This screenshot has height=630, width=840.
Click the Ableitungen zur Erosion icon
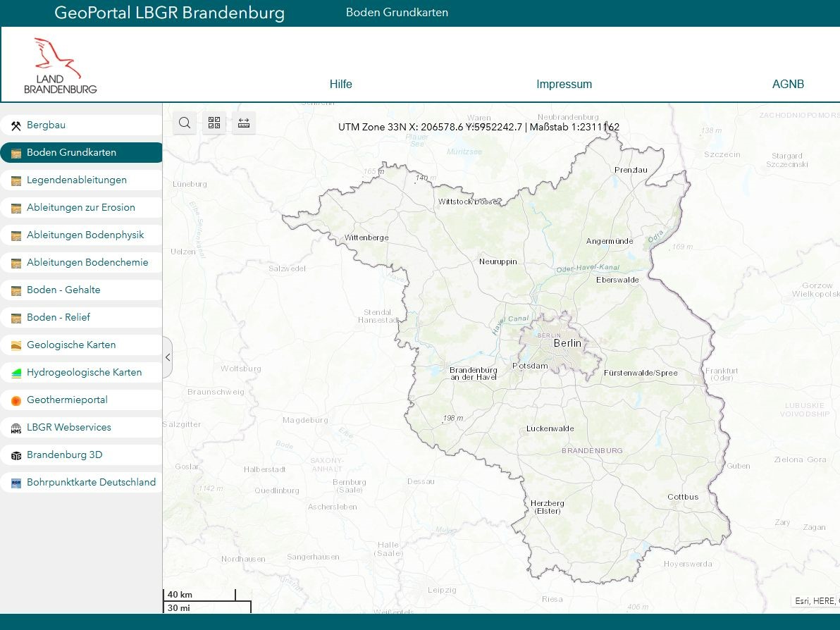click(16, 209)
